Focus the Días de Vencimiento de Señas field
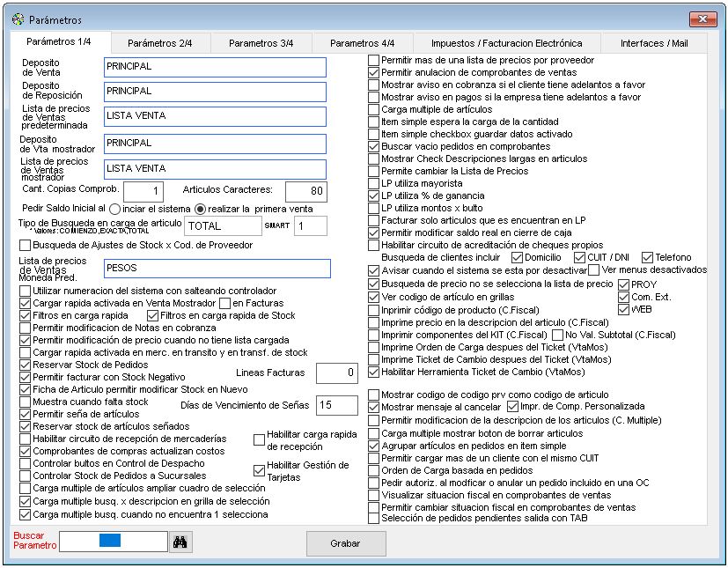This screenshot has width=728, height=568. coord(336,405)
